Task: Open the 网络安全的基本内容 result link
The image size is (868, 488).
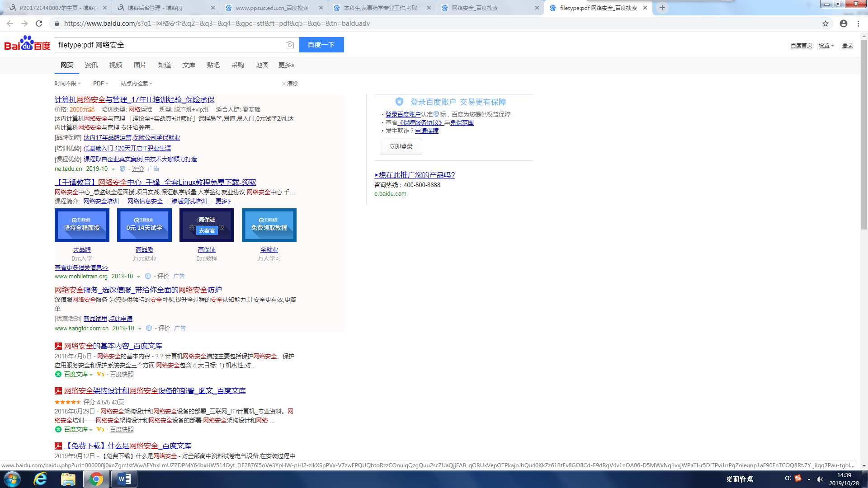Action: pos(113,346)
